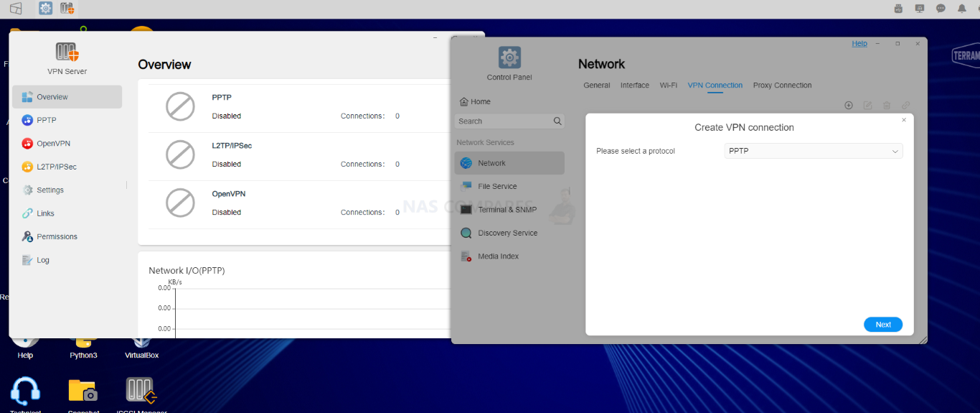Viewport: 980px width, 413px height.
Task: Open Links in VPN Server sidebar
Action: pos(67,213)
